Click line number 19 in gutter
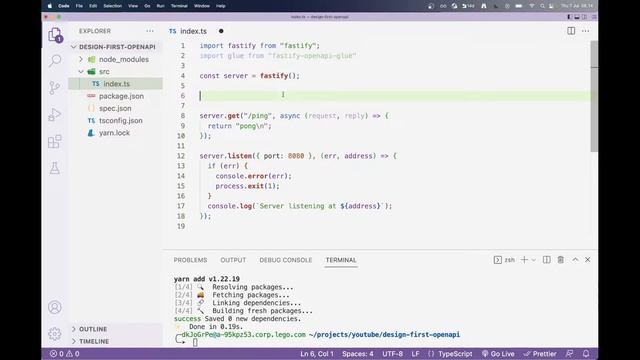 point(181,226)
